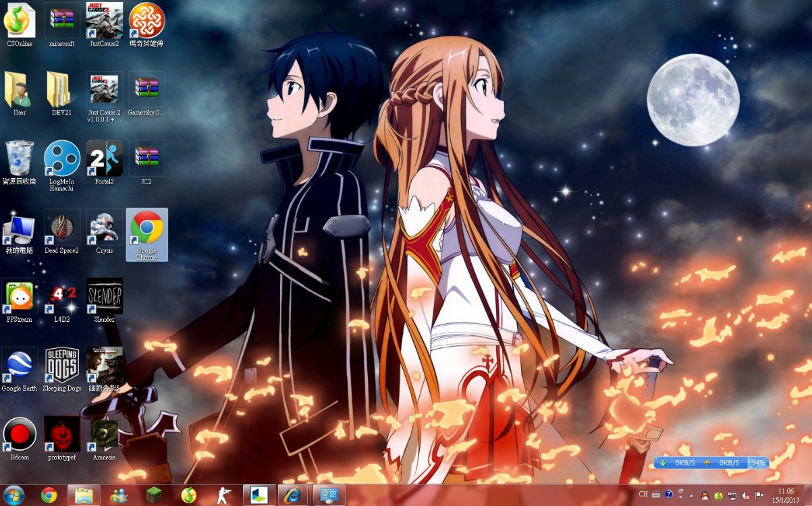Viewport: 812px width, 506px height.
Task: Select the DEV21 folder icon
Action: point(62,94)
